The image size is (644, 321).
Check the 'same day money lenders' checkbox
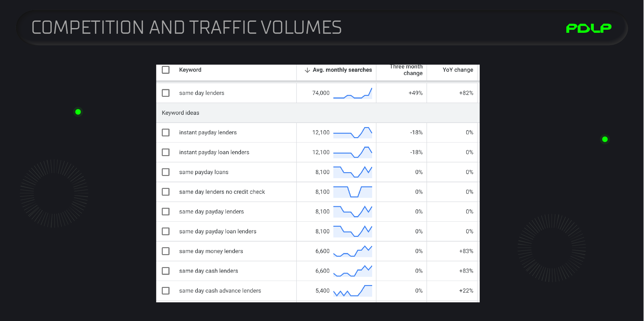(166, 251)
